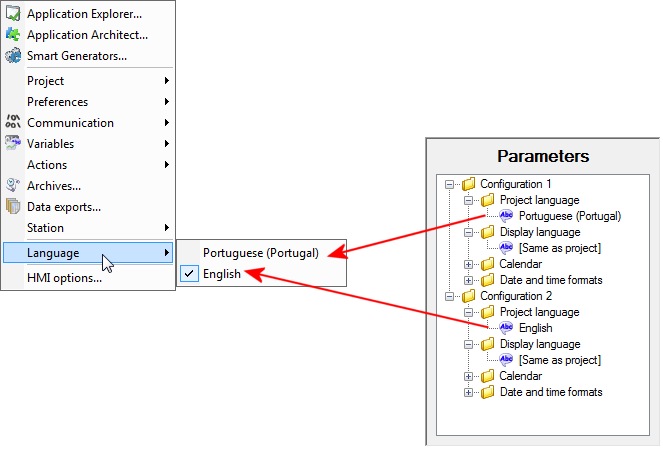
Task: Click the Data exports icon
Action: pos(13,206)
